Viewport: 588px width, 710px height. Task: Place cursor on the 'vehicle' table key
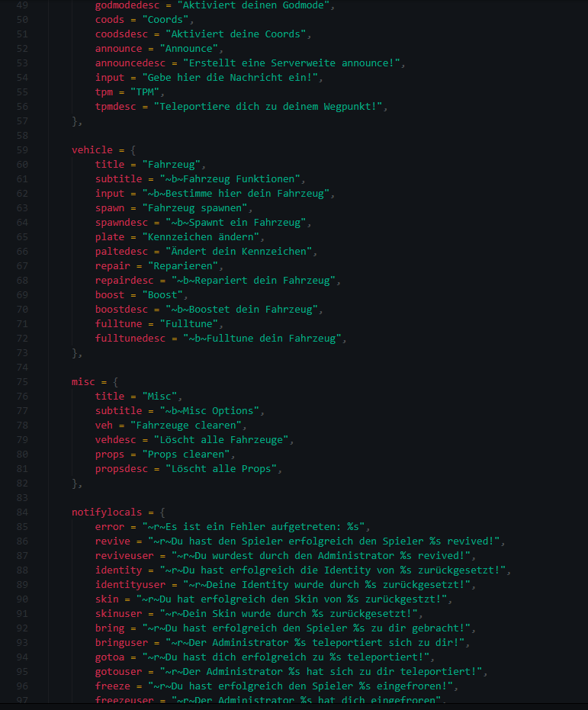click(x=92, y=150)
